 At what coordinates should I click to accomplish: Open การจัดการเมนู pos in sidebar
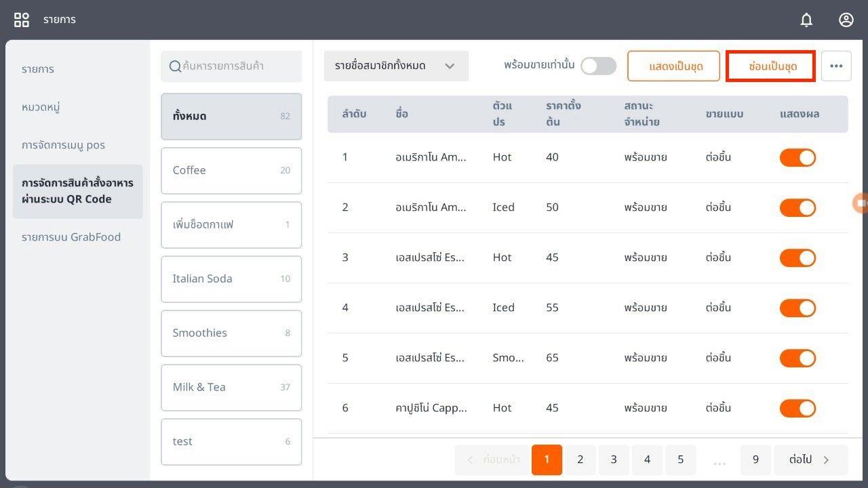pyautogui.click(x=63, y=145)
